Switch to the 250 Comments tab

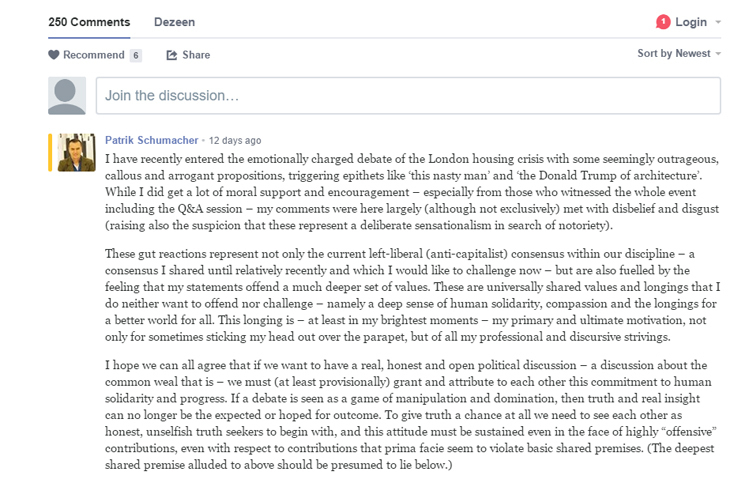[89, 22]
